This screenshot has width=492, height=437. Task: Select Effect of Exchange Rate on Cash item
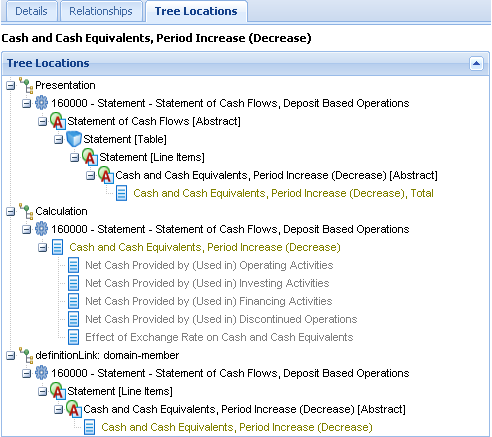(x=219, y=337)
